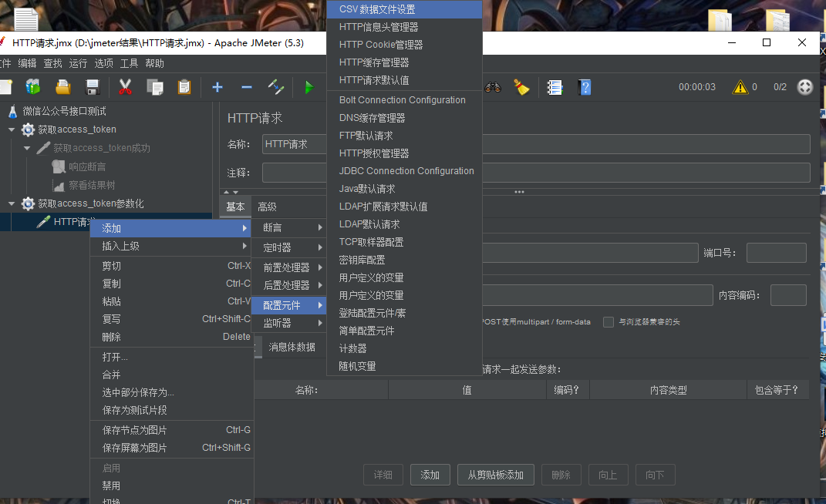Click the broom Reset Search icon
The image size is (826, 504).
521,87
